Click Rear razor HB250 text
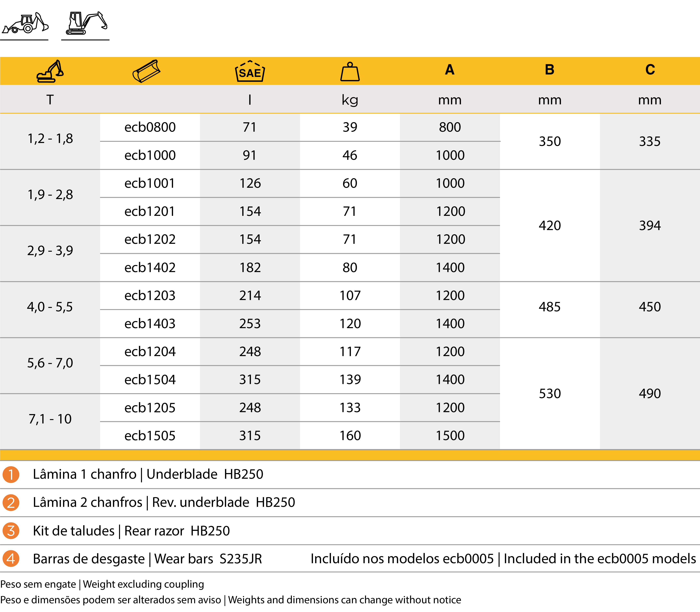Screen dimensions: 700x612 (177, 531)
